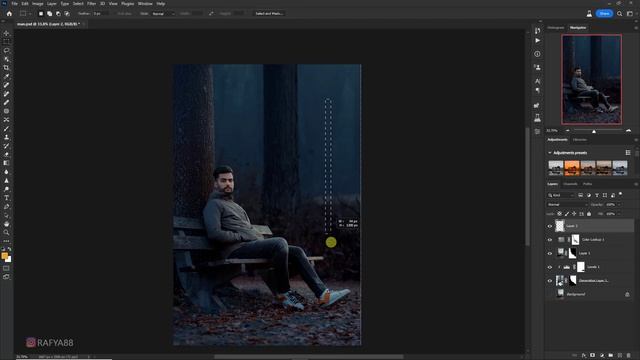Click Subtract from selection mode icon
The image size is (640, 360).
click(x=58, y=13)
